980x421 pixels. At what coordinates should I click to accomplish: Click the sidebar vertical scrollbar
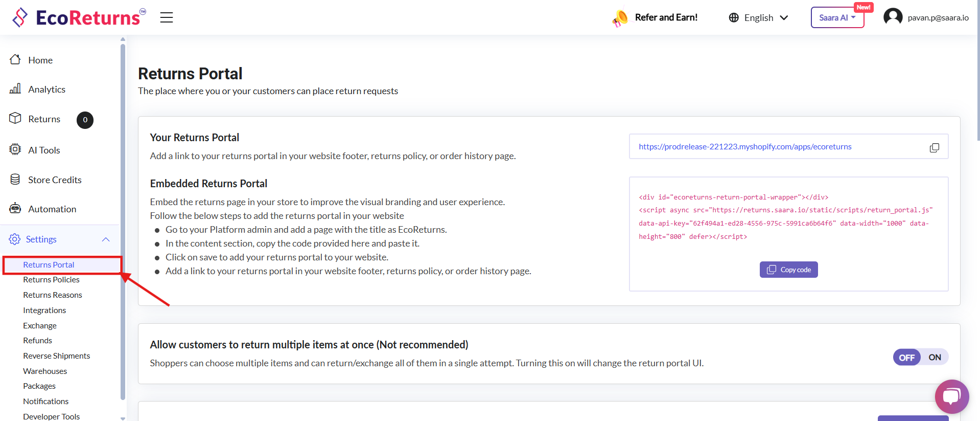pyautogui.click(x=123, y=220)
